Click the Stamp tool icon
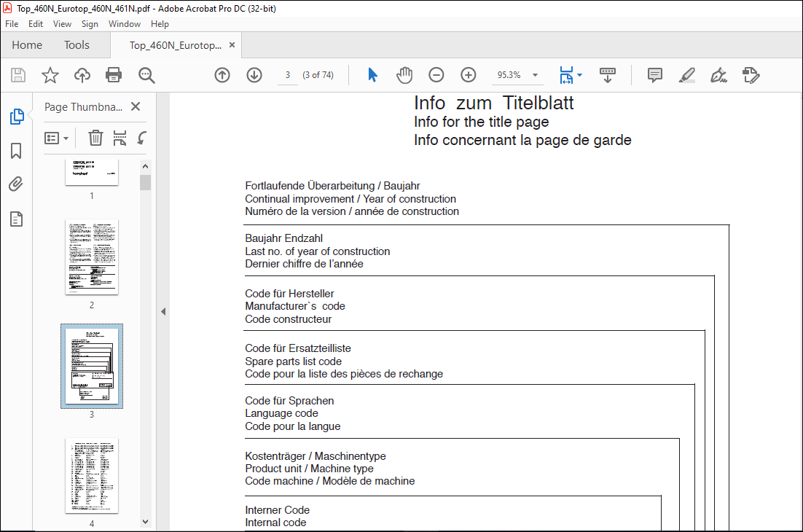 pyautogui.click(x=751, y=75)
